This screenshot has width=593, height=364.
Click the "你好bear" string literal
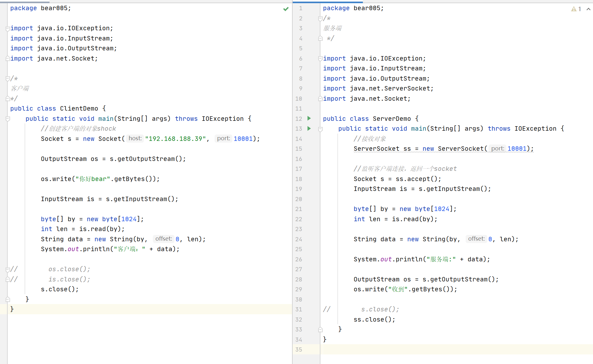pos(93,179)
